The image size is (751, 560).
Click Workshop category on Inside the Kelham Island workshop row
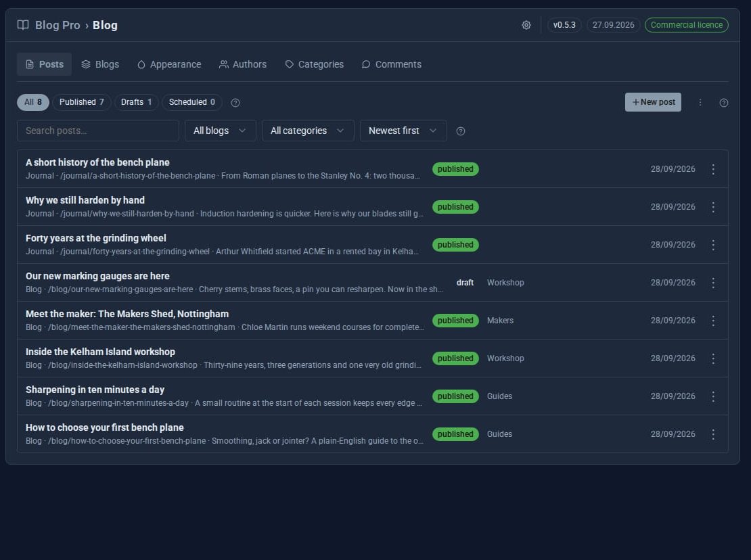505,358
